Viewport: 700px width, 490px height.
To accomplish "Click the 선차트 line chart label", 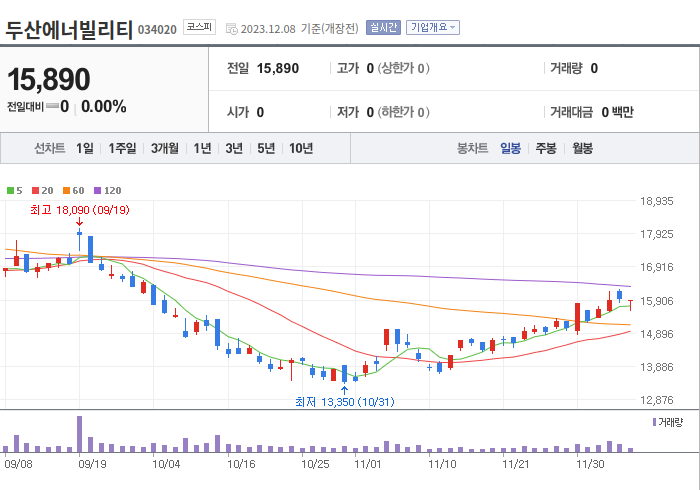I will [50, 148].
